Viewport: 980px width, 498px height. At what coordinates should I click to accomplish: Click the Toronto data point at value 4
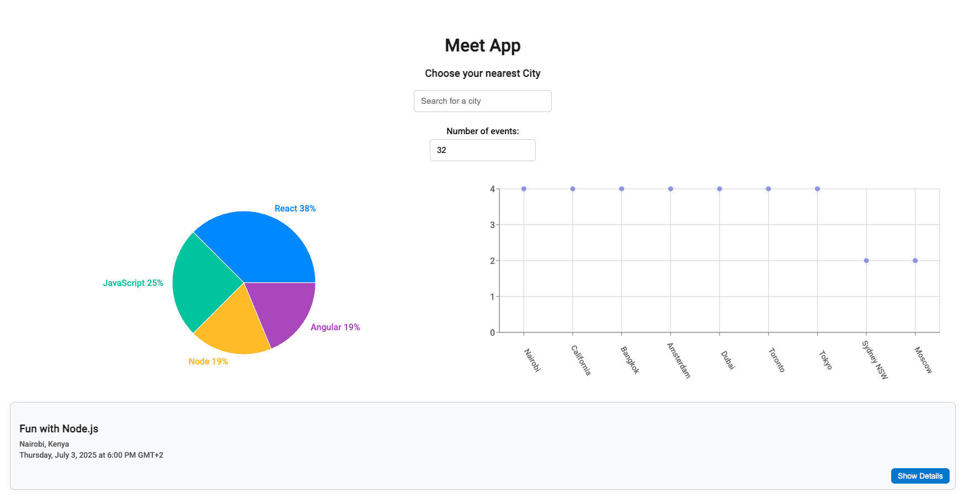tap(768, 188)
